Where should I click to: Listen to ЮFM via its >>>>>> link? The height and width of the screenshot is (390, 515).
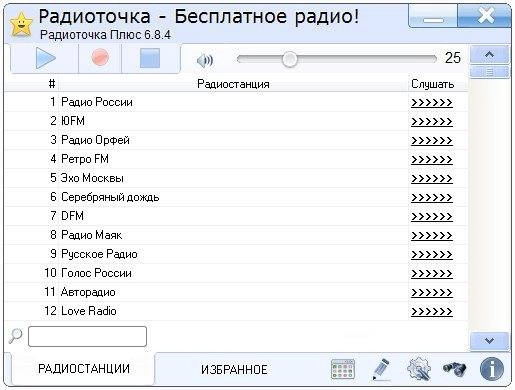(x=432, y=121)
